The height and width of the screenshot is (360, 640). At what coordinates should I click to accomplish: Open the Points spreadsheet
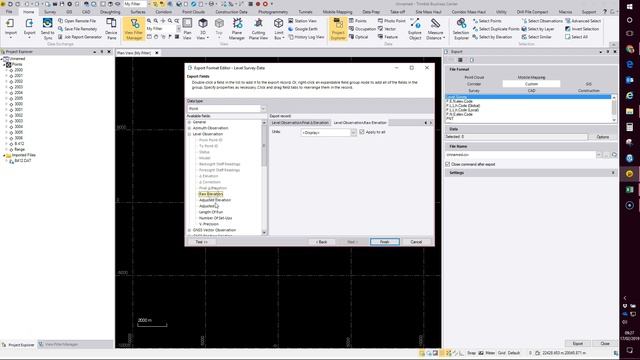point(358,21)
